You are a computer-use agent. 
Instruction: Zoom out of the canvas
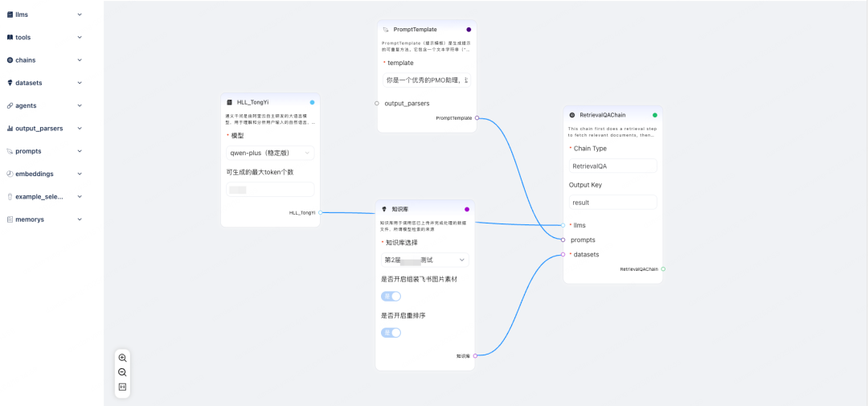[x=122, y=372]
